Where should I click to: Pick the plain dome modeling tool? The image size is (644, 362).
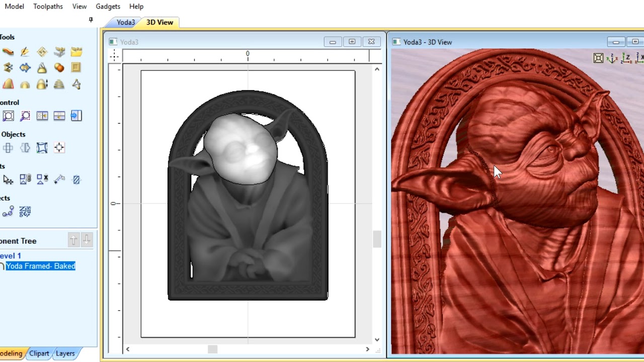(x=25, y=84)
